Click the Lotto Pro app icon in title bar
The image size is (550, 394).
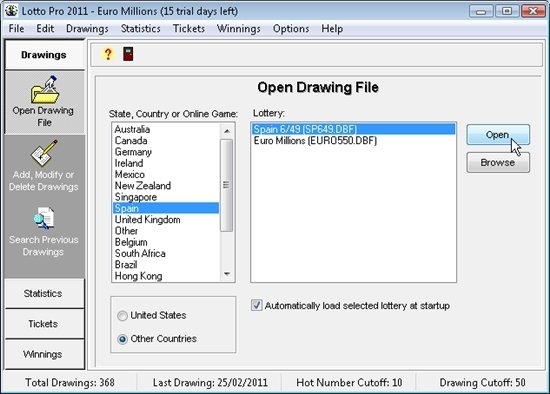click(11, 11)
